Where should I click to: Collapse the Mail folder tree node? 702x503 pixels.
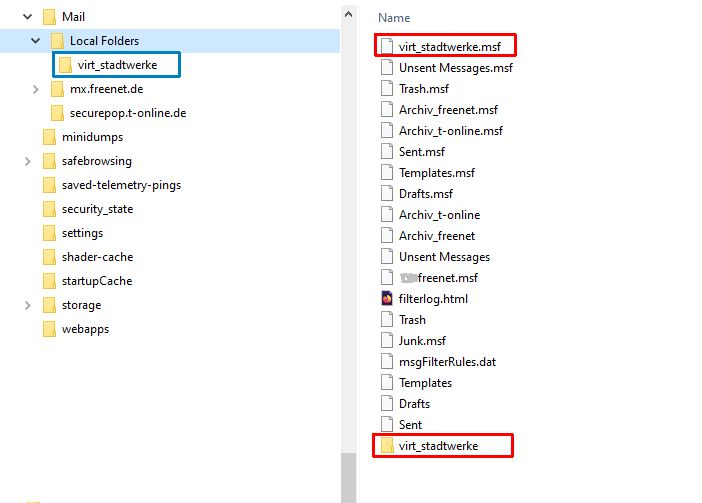pos(28,17)
